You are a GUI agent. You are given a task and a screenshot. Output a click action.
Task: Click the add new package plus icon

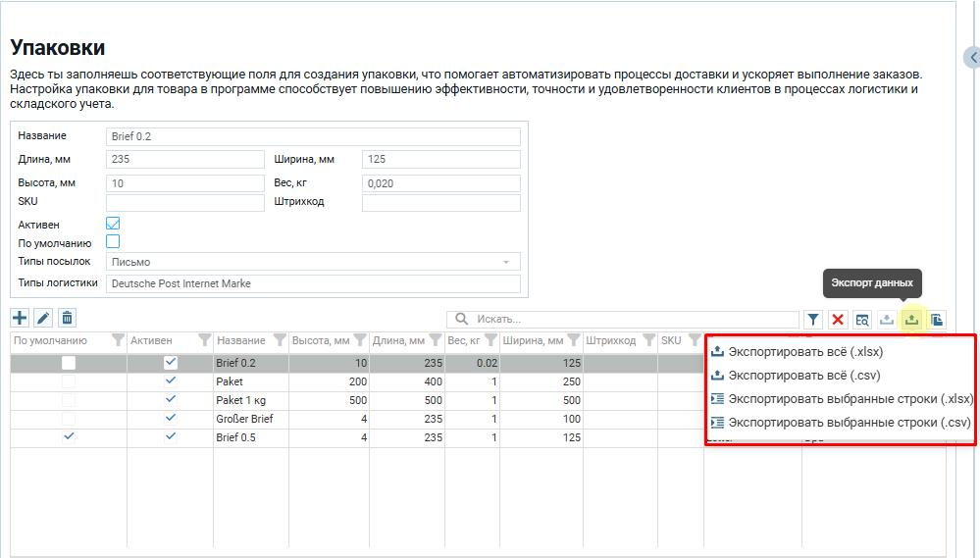click(x=20, y=318)
